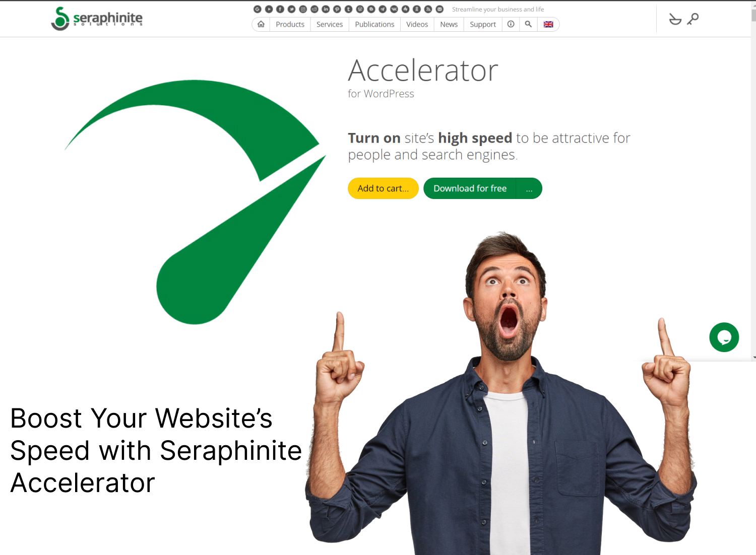756x555 pixels.
Task: Open the Twitter social icon
Action: [291, 9]
